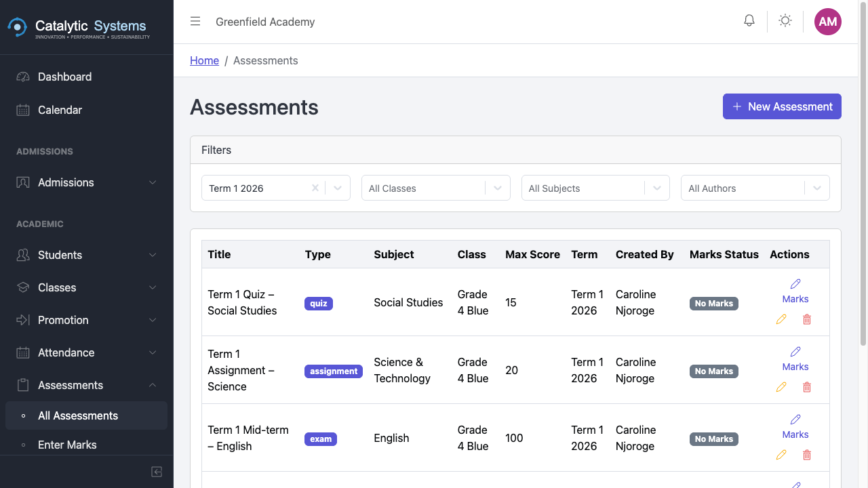
Task: Click No Marks badge in English row
Action: coord(714,439)
